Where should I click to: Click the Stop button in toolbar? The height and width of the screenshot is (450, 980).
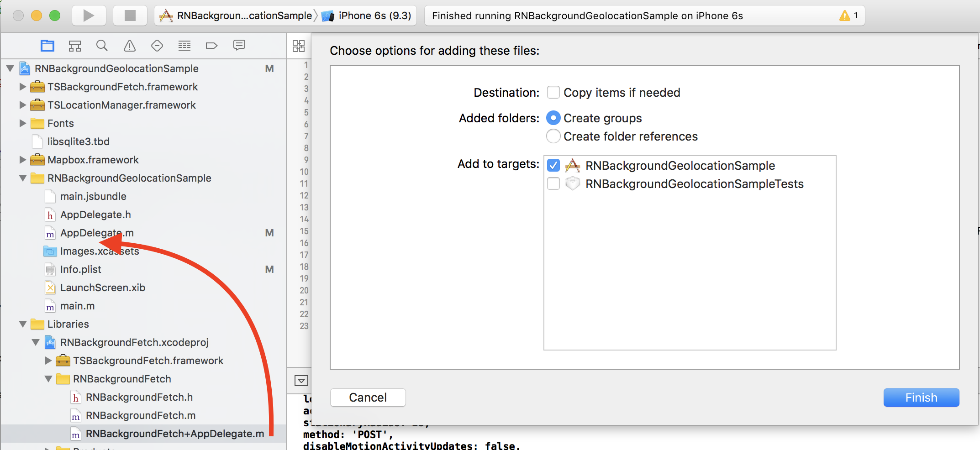click(x=130, y=16)
